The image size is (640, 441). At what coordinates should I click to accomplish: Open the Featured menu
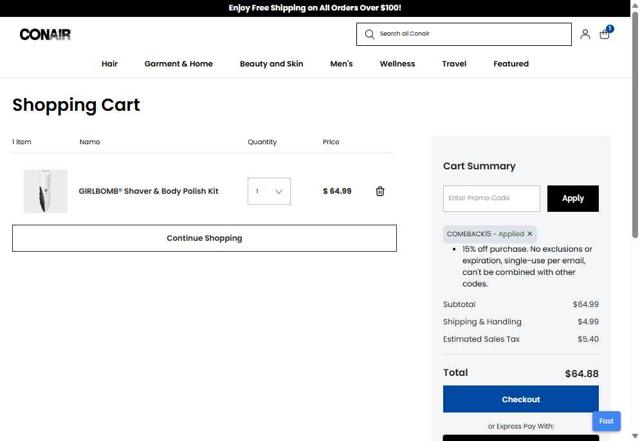[511, 64]
